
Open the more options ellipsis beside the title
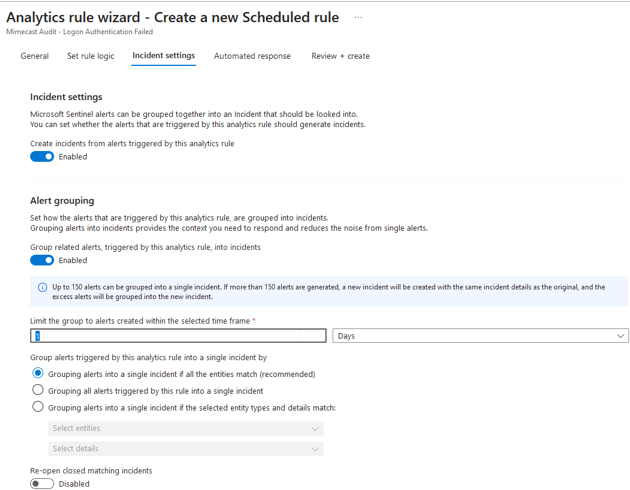358,17
